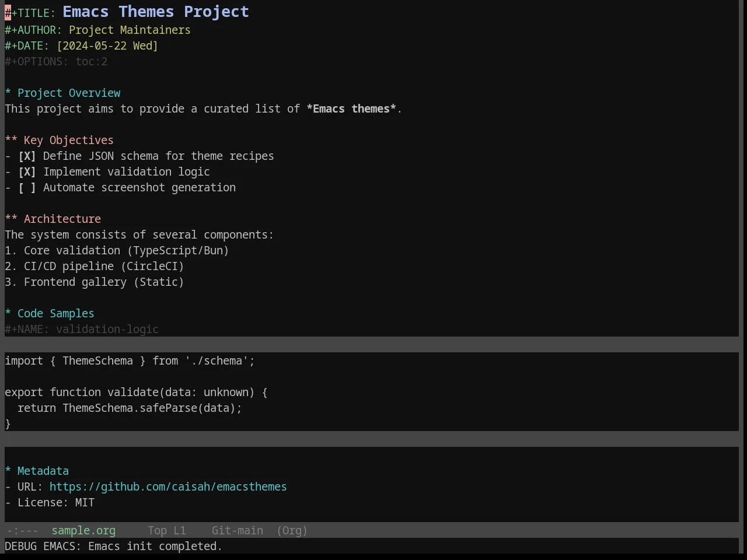The image size is (747, 560).
Task: Click text 'Automate screenshot generation'
Action: (x=139, y=187)
